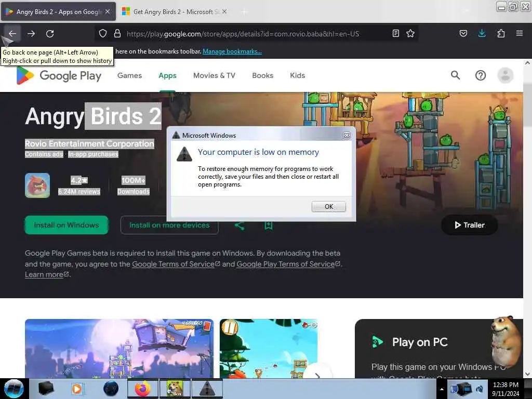Open the extensions puzzle icon
The image size is (532, 399).
click(x=501, y=33)
